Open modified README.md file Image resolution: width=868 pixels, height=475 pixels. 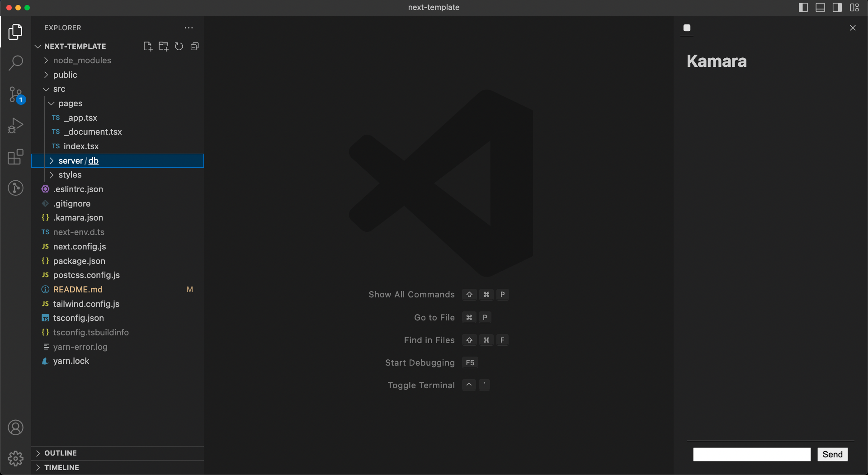(x=117, y=289)
